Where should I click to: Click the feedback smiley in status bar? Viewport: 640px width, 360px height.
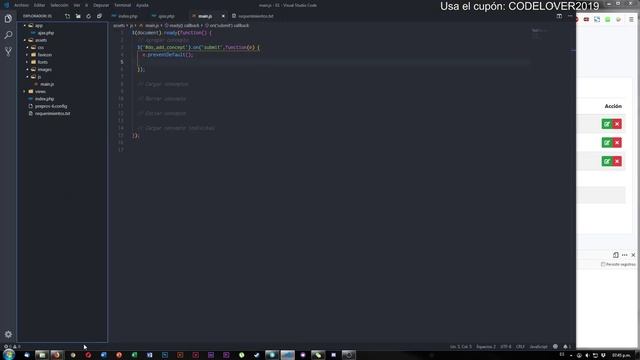coord(555,347)
